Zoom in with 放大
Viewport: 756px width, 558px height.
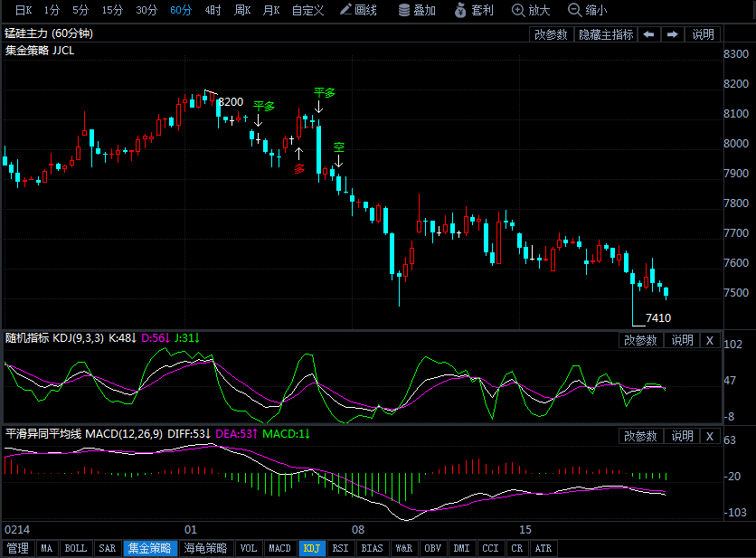531,10
